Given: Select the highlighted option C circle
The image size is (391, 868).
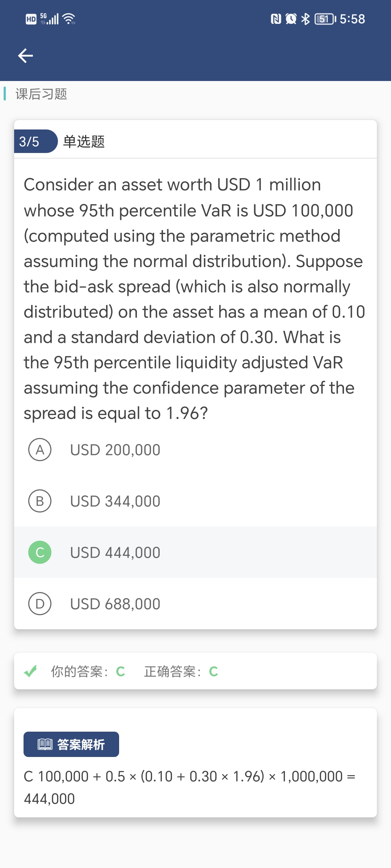Looking at the screenshot, I should tap(40, 553).
